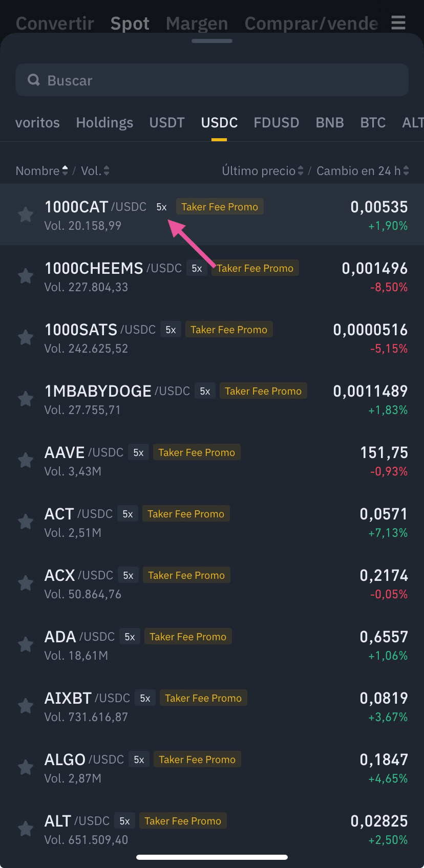
Task: Switch to the USDT tab
Action: tap(167, 122)
